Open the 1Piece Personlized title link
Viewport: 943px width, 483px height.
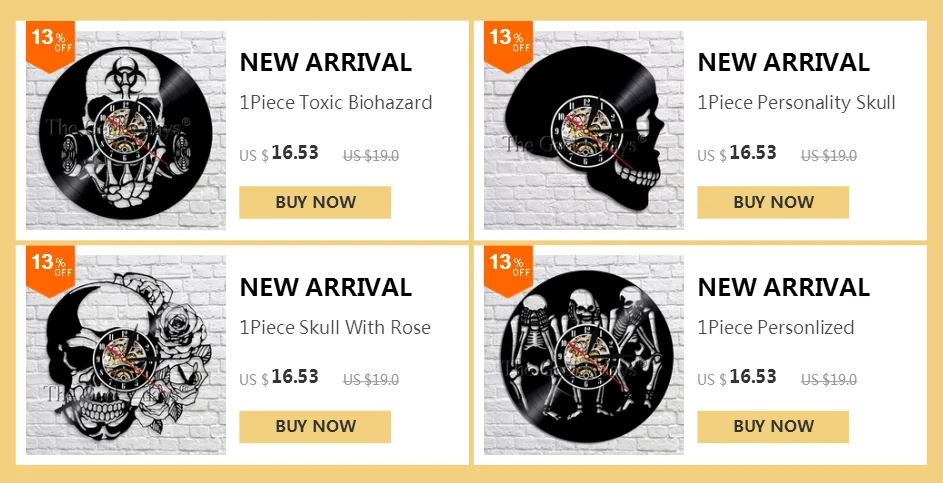pos(776,328)
